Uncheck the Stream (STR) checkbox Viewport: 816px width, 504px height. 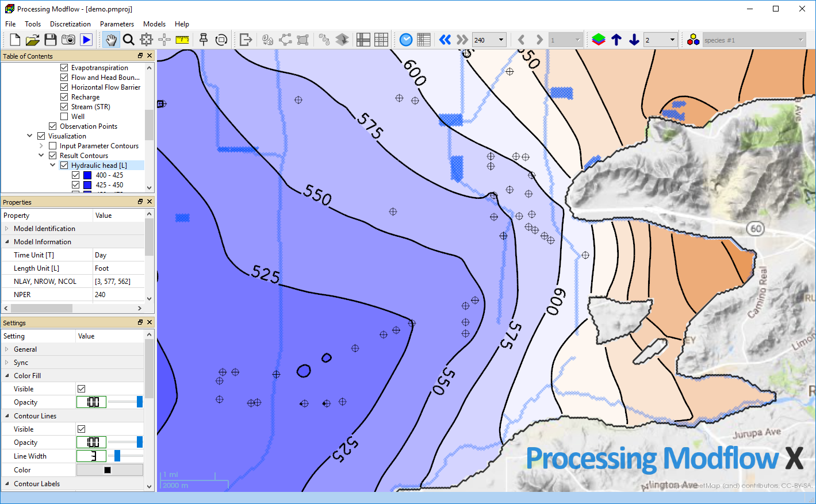(x=64, y=107)
